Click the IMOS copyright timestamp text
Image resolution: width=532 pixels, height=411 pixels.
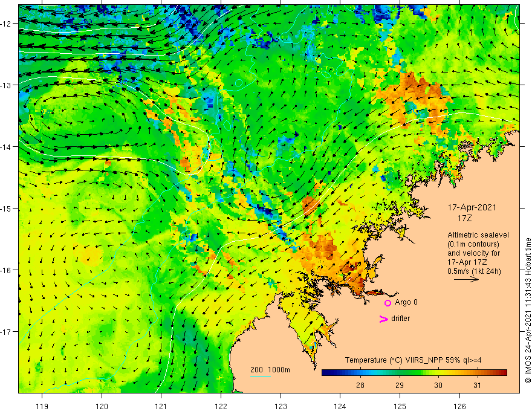coord(528,311)
